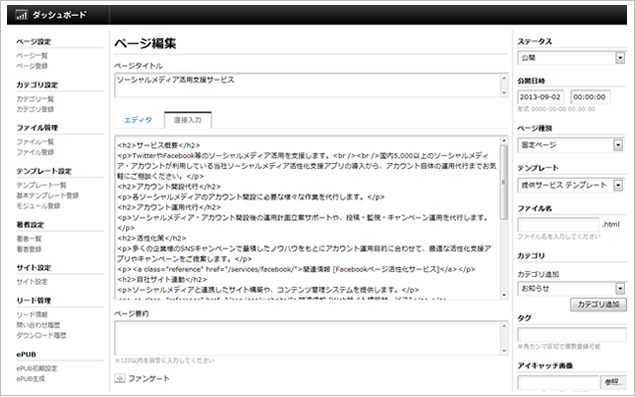Screen dimensions: 635x397
Task: Click the カテゴリ追加 button
Action: pyautogui.click(x=598, y=305)
